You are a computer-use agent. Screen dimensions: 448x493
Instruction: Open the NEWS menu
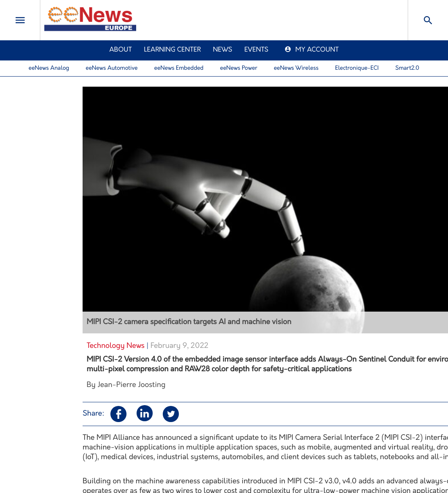[222, 50]
